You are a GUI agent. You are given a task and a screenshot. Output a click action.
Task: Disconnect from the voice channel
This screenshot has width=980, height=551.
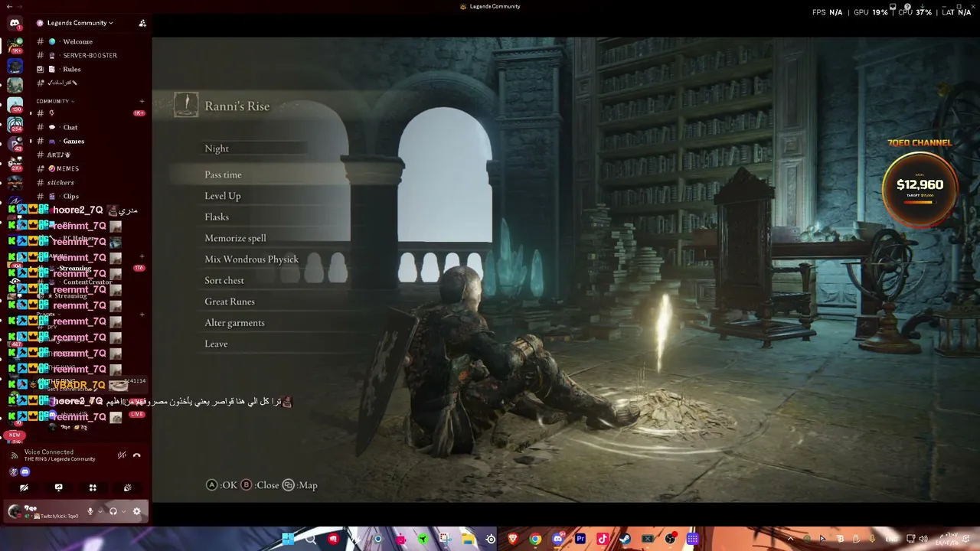coord(137,455)
